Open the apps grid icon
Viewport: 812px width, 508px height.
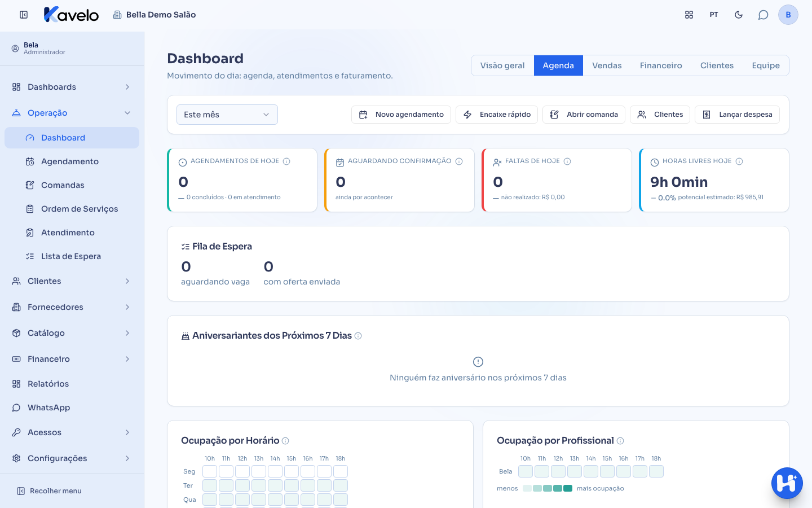689,15
